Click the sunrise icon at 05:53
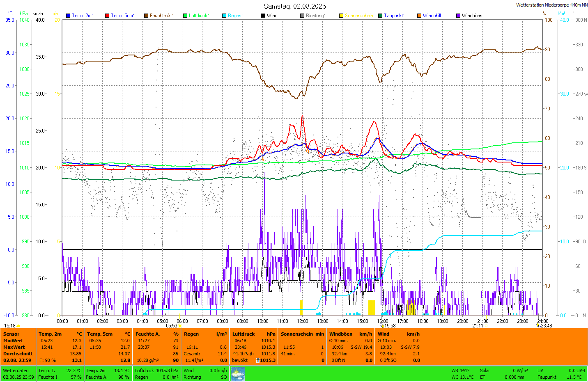588x382 pixels. pyautogui.click(x=180, y=326)
